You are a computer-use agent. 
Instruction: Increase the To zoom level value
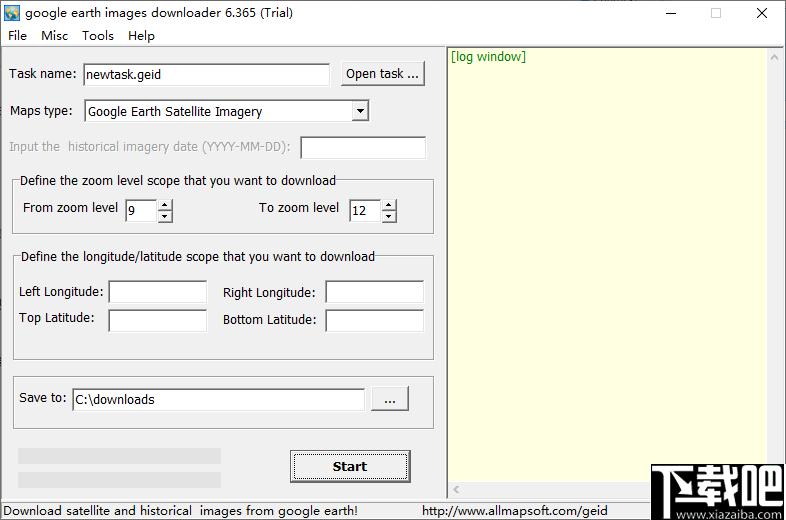[x=388, y=205]
